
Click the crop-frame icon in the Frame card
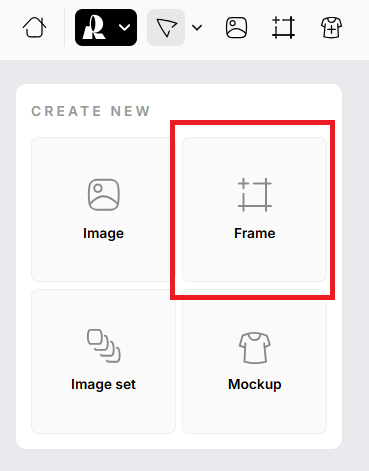(x=255, y=195)
